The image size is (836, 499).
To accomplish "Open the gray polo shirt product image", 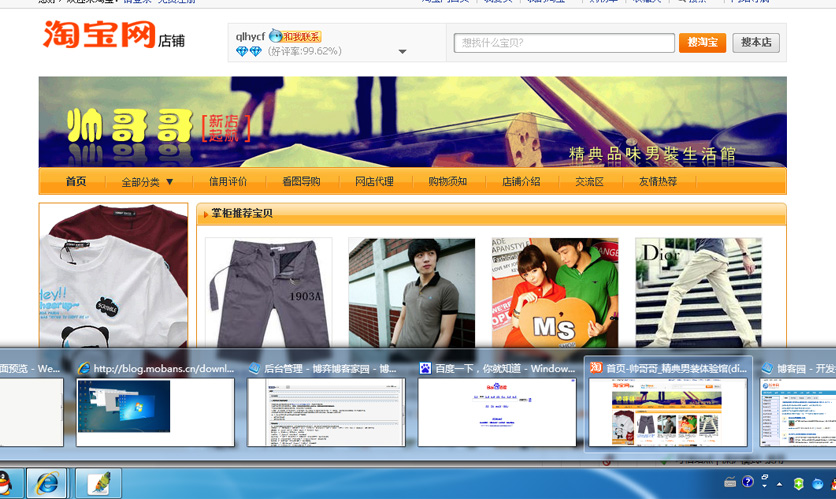I will 412,293.
